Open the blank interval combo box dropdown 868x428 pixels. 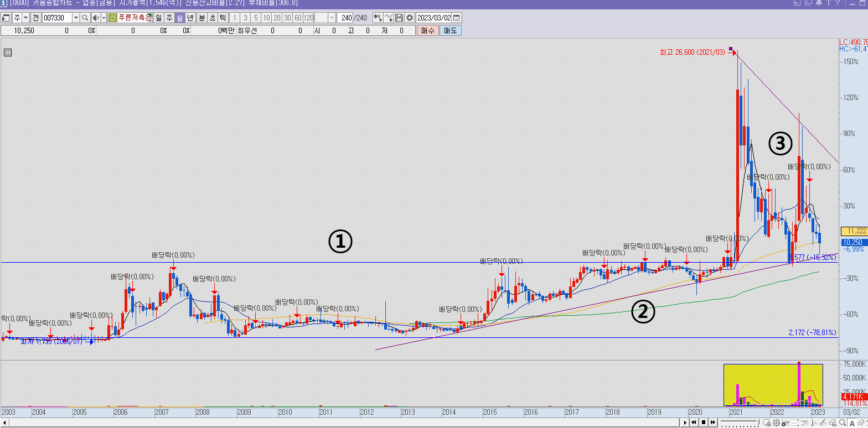tap(332, 18)
